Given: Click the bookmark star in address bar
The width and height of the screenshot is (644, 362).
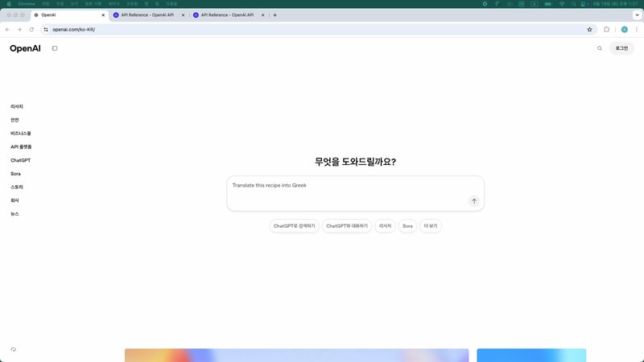Looking at the screenshot, I should pyautogui.click(x=590, y=29).
